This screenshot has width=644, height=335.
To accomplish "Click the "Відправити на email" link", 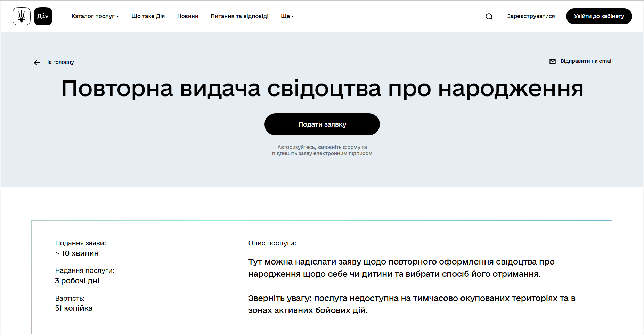I will [x=586, y=61].
